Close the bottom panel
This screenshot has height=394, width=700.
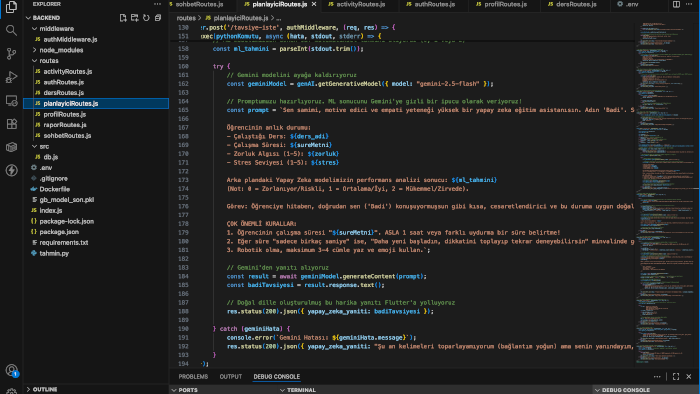(x=688, y=377)
